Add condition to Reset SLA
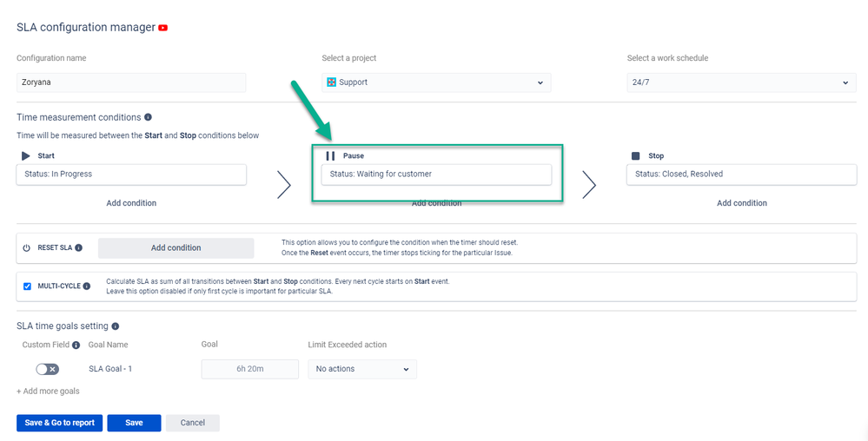 coord(176,248)
